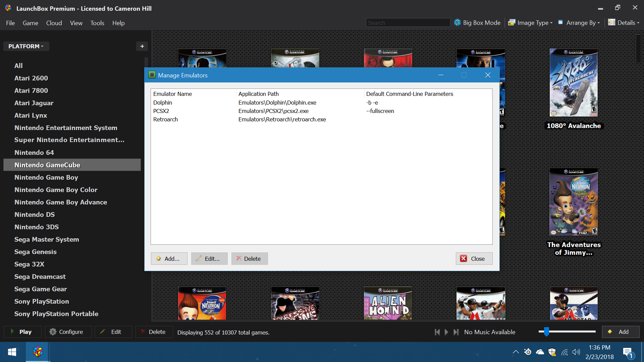Select Nintendo 3DS platform
The image size is (644, 362).
(x=72, y=227)
